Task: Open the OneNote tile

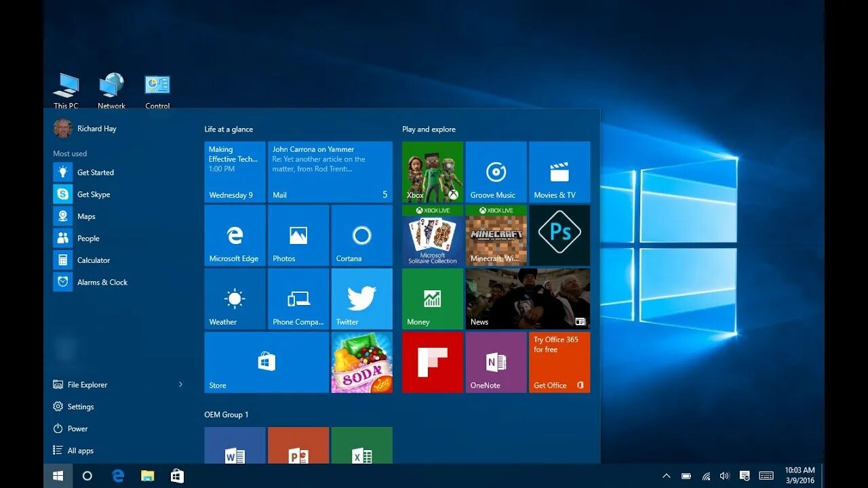Action: 496,363
